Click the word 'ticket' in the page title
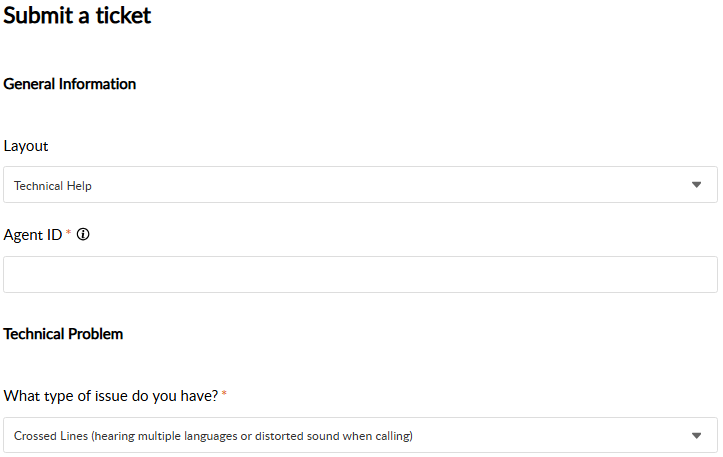723x457 pixels. pos(123,15)
